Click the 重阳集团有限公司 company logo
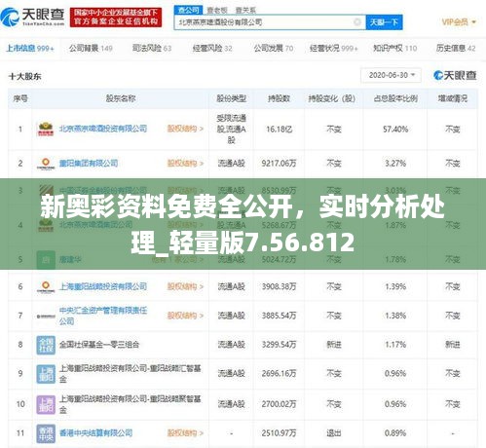486x448 pixels. click(x=46, y=164)
